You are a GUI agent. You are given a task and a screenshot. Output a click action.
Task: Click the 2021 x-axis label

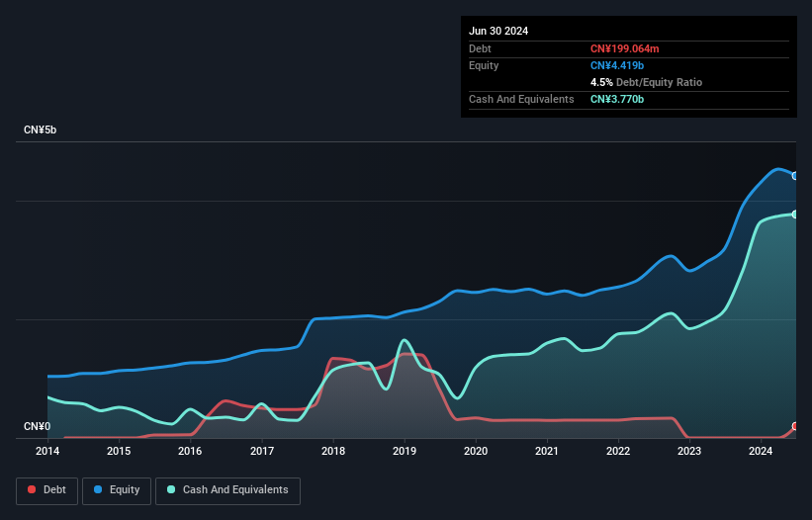(547, 451)
